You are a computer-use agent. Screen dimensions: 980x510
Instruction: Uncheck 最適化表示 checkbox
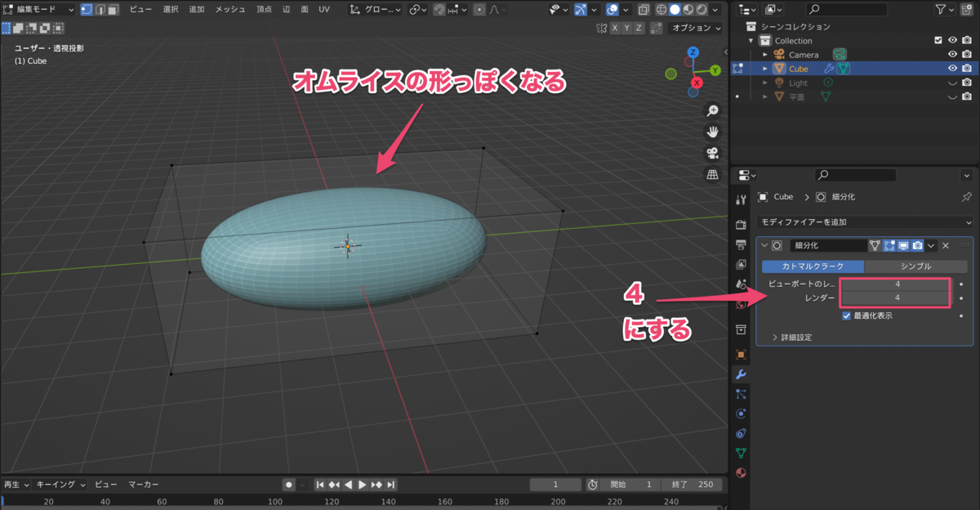click(x=847, y=315)
